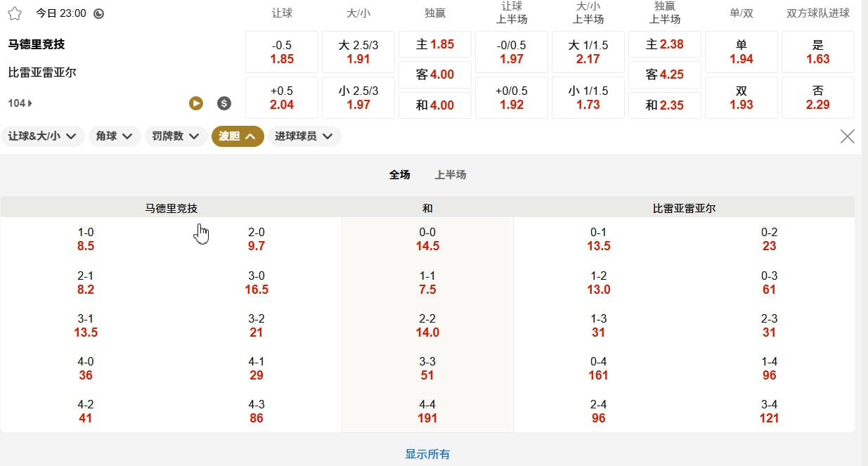Pick away score 0-2 at 23
This screenshot has width=868, height=466.
[x=770, y=239]
